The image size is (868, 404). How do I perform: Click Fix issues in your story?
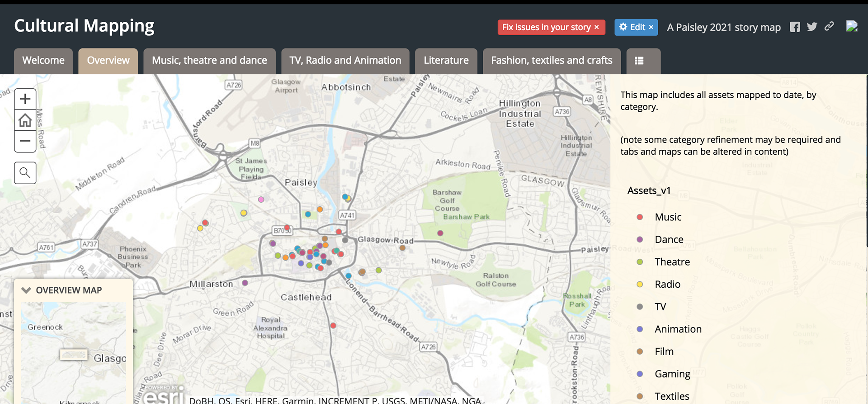tap(546, 27)
